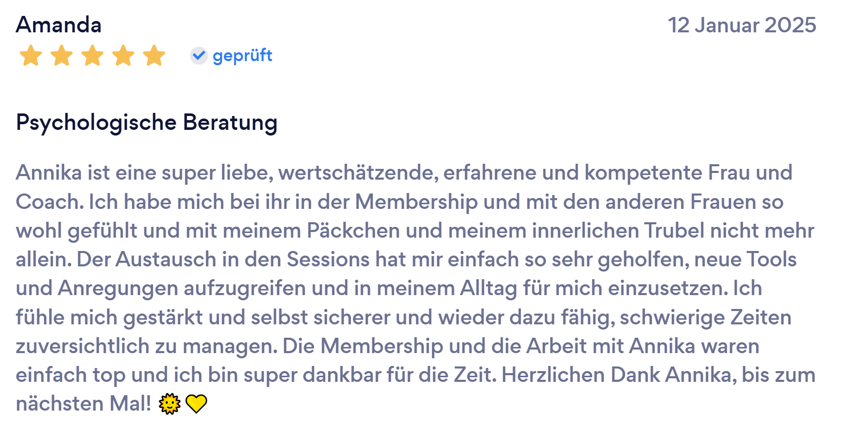Viewport: 868px width, 426px height.
Task: Select the third rating star
Action: 92,55
